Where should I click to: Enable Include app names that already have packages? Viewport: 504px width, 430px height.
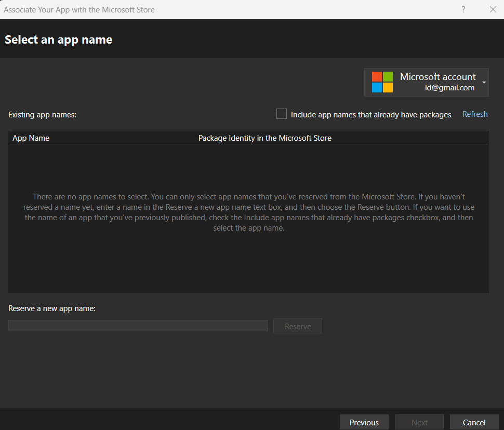(x=281, y=113)
